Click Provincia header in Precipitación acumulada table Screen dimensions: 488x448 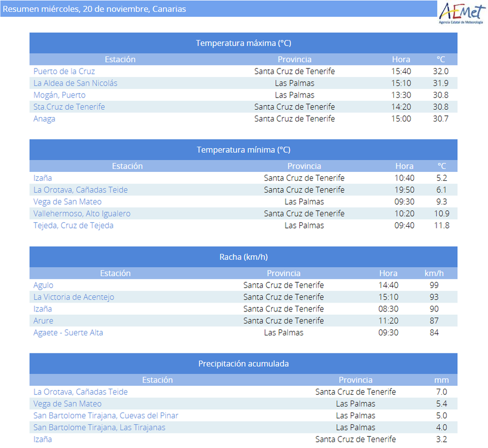355,380
